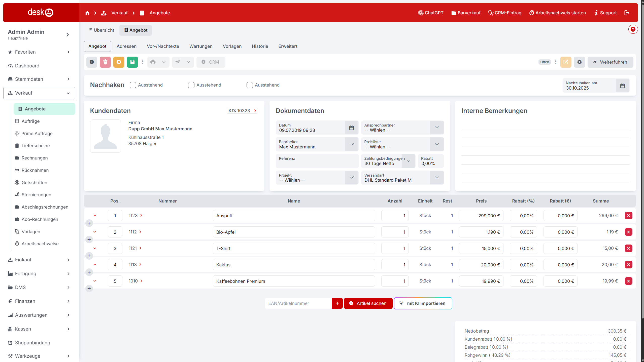Delete the Angebot using the trash icon

(105, 62)
